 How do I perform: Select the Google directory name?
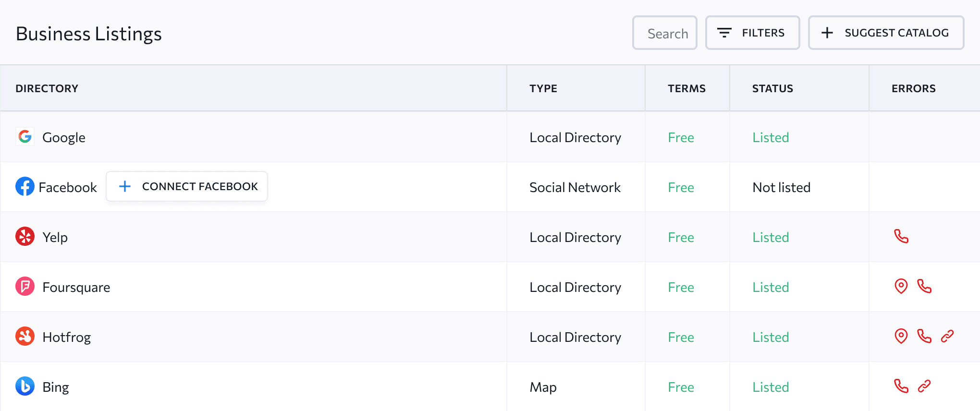click(x=64, y=138)
